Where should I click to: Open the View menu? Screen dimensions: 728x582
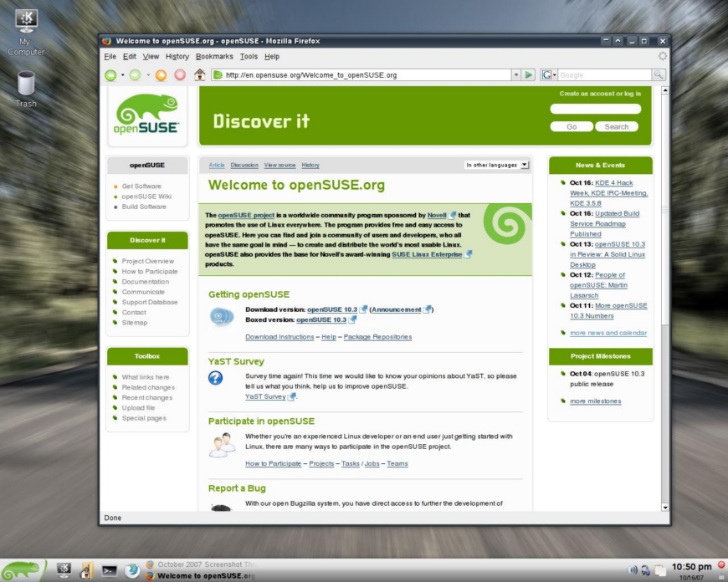[x=151, y=56]
